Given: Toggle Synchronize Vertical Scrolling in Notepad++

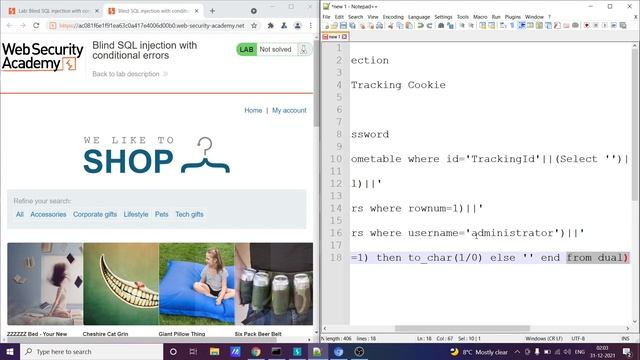Looking at the screenshot, I should (x=482, y=25).
